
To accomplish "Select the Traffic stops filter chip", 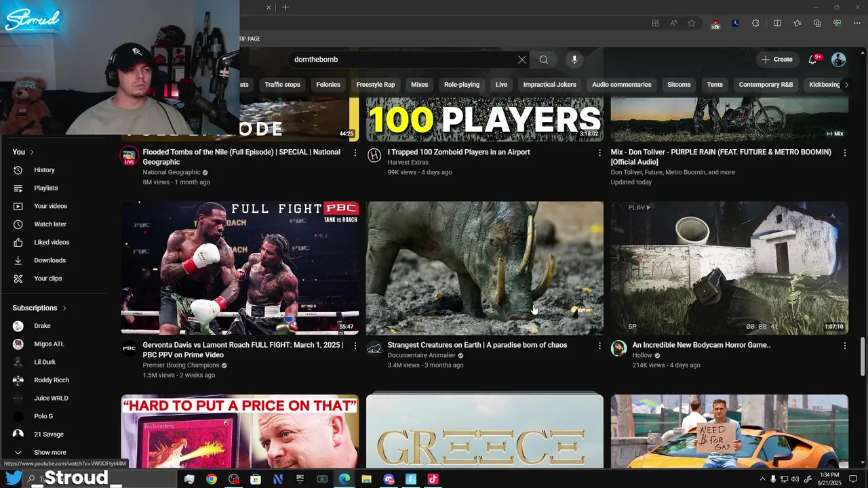I will [282, 85].
